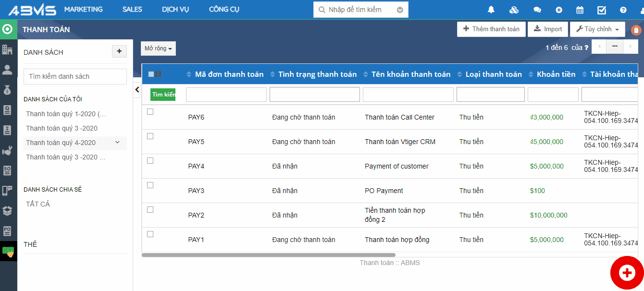Click the Thêm thanh toán button

(x=491, y=29)
